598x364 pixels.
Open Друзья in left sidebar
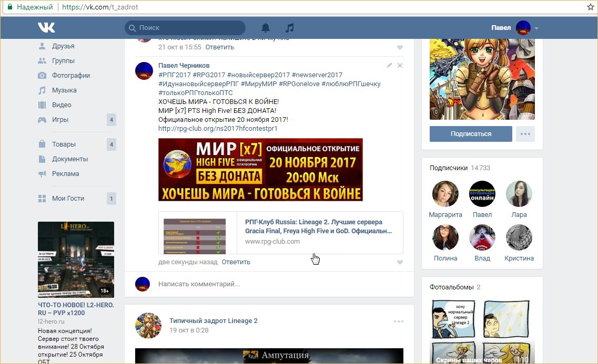tap(63, 46)
